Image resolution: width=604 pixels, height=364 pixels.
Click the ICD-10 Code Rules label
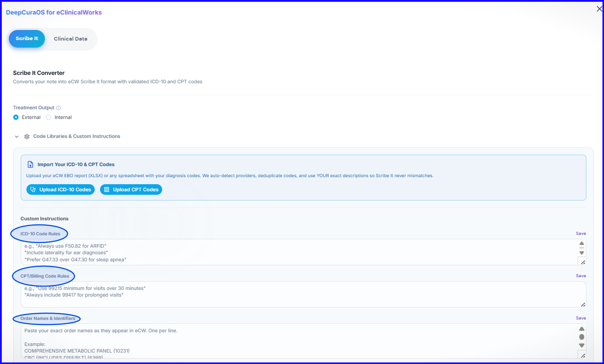point(41,234)
